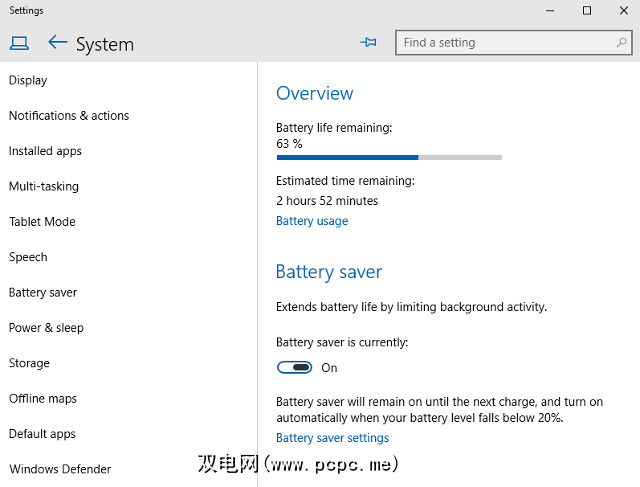
Task: Select Notifications & actions in sidebar
Action: click(69, 116)
